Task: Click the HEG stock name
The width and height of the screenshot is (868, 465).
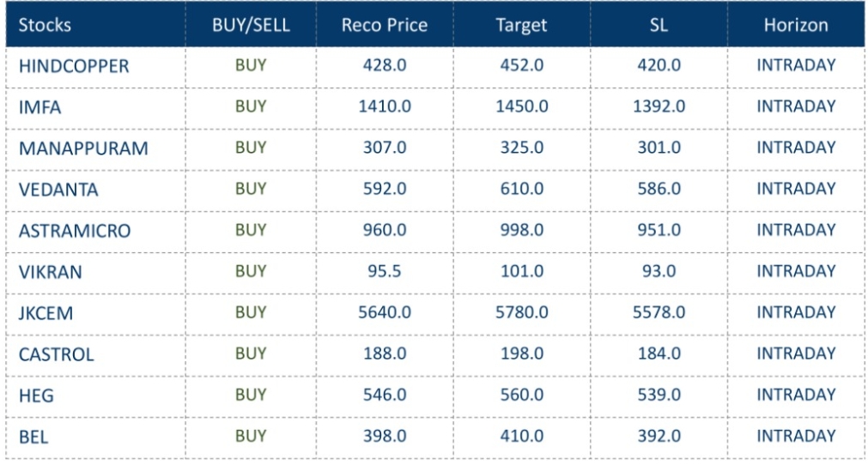Action: pos(35,396)
